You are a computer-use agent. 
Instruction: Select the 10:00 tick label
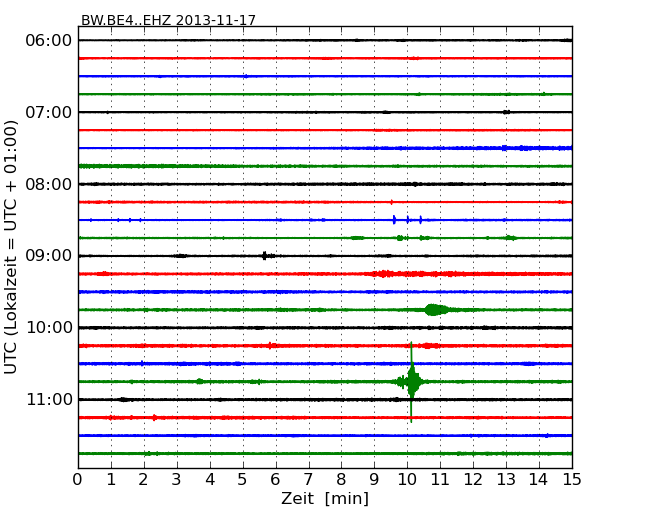[x=48, y=328]
